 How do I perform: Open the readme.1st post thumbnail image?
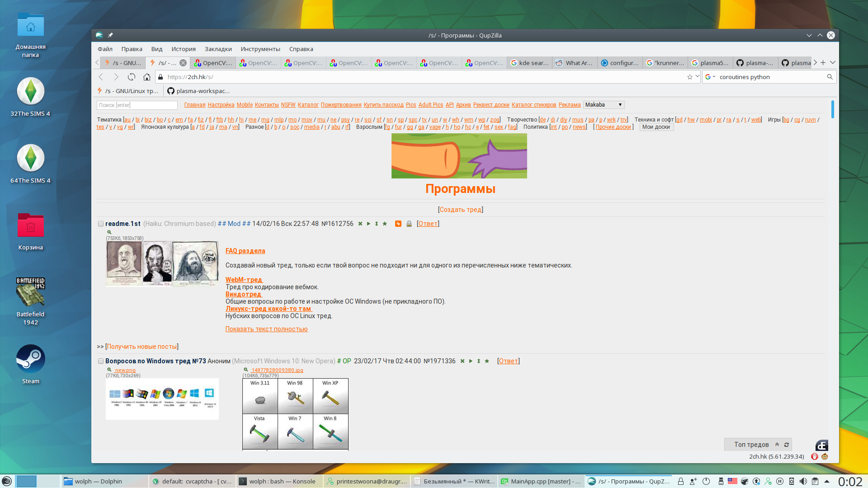pos(162,264)
